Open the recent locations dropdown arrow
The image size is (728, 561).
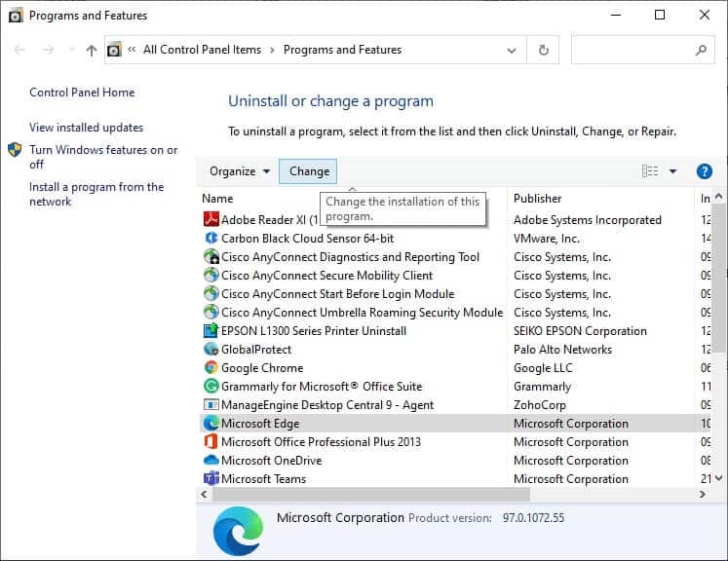[70, 50]
